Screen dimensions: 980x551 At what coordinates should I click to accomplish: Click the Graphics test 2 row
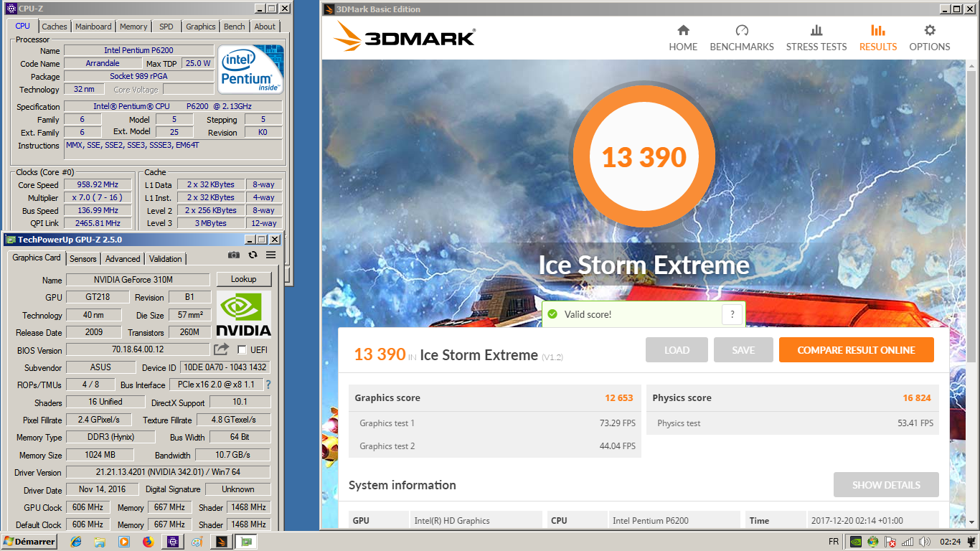click(x=495, y=446)
